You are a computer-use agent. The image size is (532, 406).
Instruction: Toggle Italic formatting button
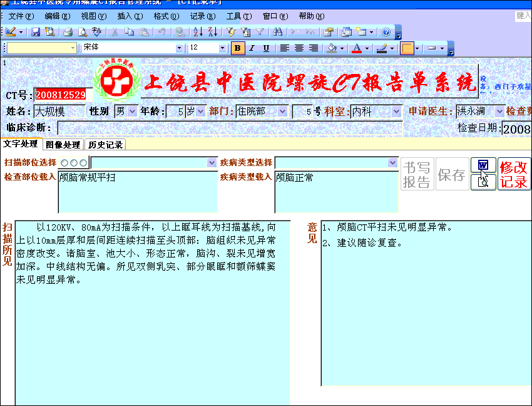point(252,48)
